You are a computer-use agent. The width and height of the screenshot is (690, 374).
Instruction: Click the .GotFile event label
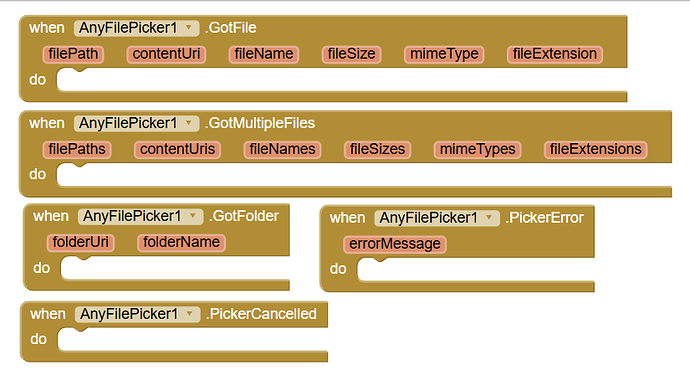(x=231, y=28)
